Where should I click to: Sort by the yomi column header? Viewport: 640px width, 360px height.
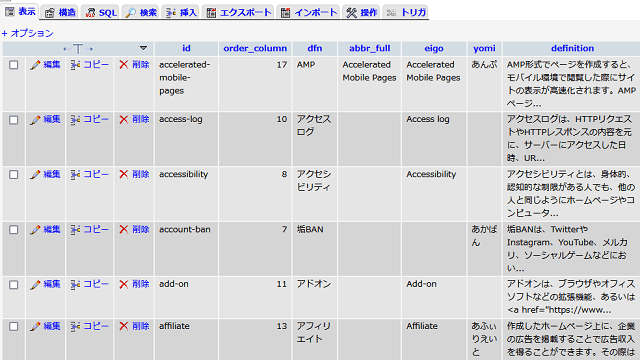[x=484, y=48]
